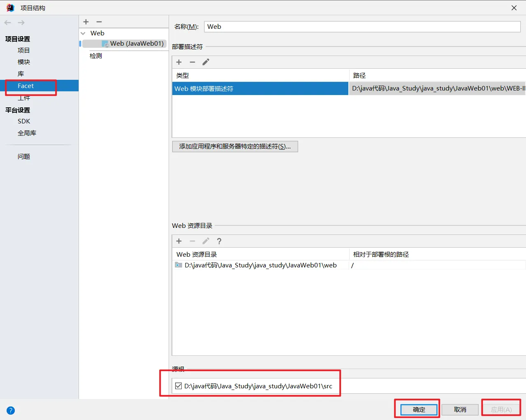Select Web 模块部署描述符 row
This screenshot has width=526, height=420.
click(260, 88)
